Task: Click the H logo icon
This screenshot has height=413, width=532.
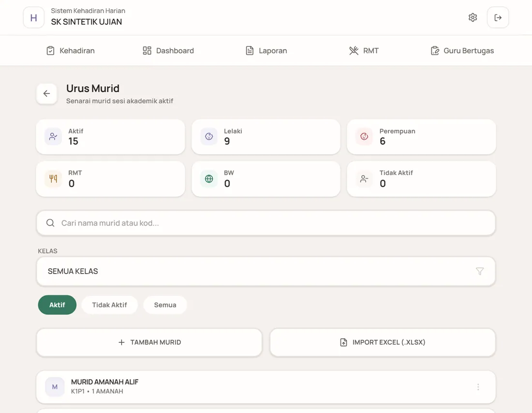Action: pyautogui.click(x=33, y=17)
